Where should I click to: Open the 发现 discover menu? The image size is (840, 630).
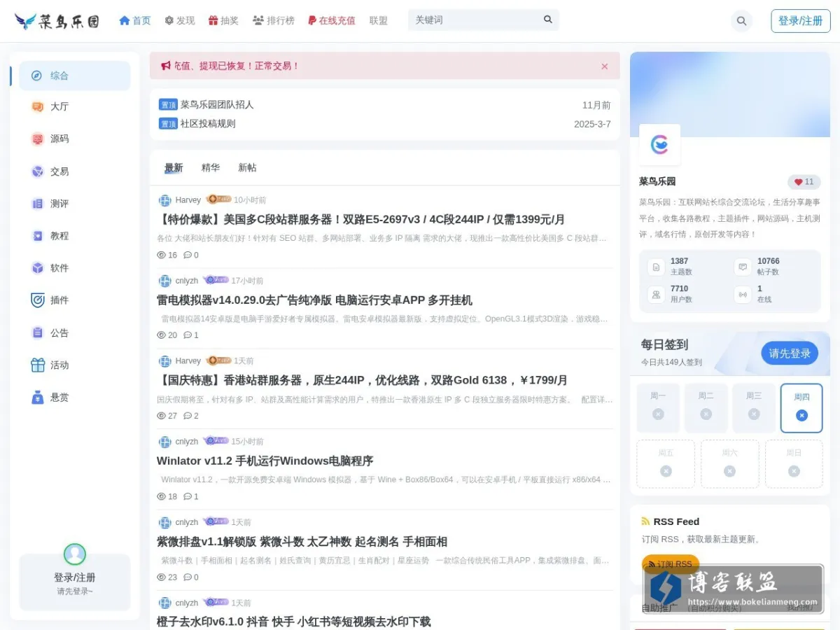(180, 20)
